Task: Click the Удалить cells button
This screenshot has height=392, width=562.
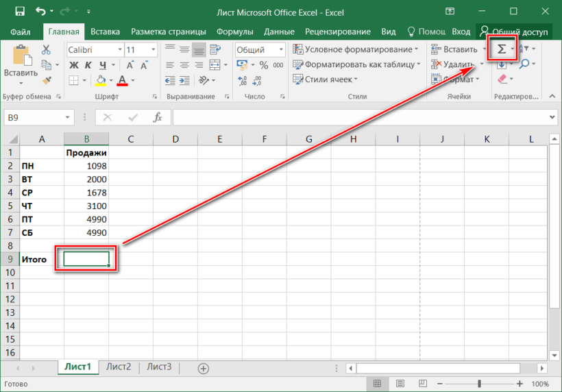Action: pos(452,64)
